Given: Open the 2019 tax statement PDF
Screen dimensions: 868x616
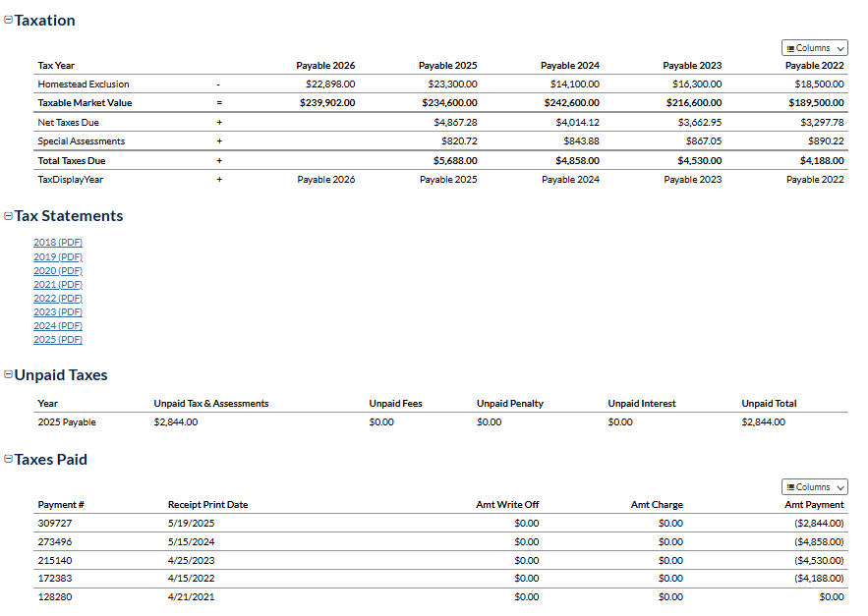Looking at the screenshot, I should [58, 256].
